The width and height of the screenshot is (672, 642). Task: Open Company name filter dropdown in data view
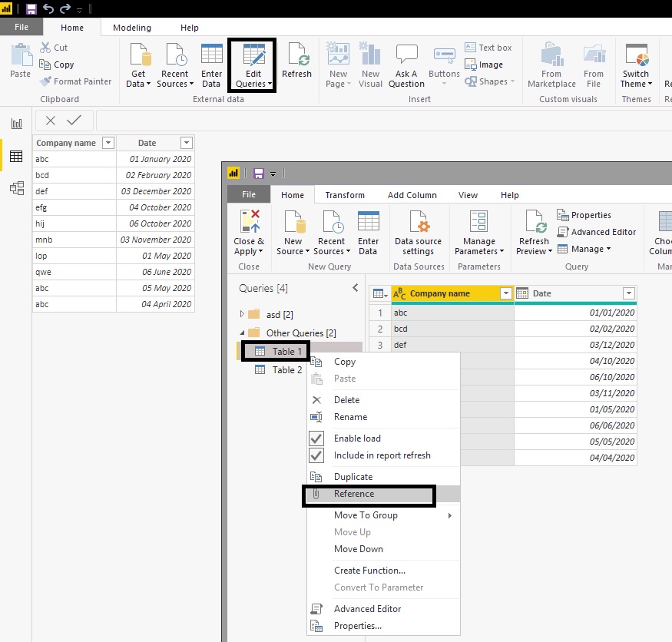point(108,143)
